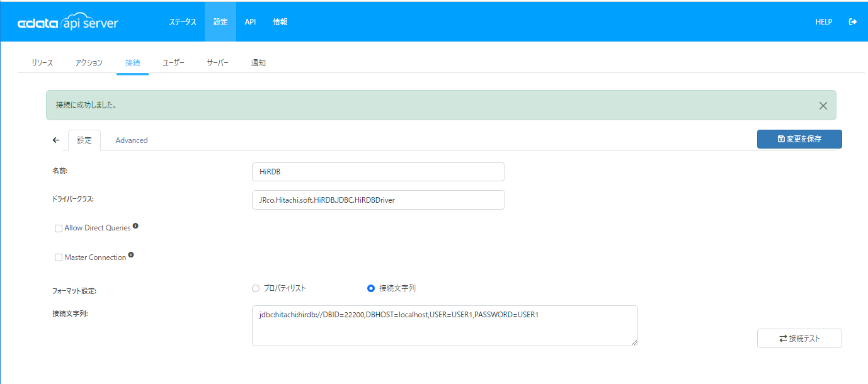The image size is (868, 384).
Task: Click inside the 接続文字列 text area
Action: 445,326
